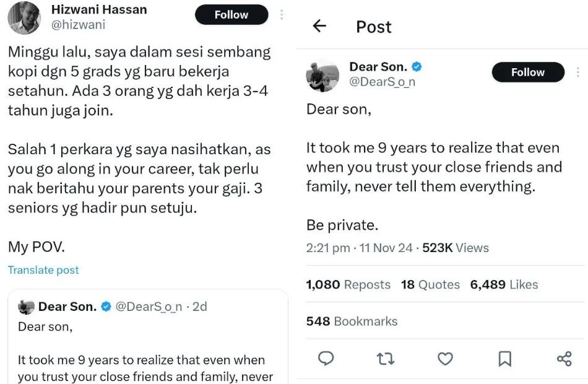Open Dear Son. profile avatar in post

[322, 77]
